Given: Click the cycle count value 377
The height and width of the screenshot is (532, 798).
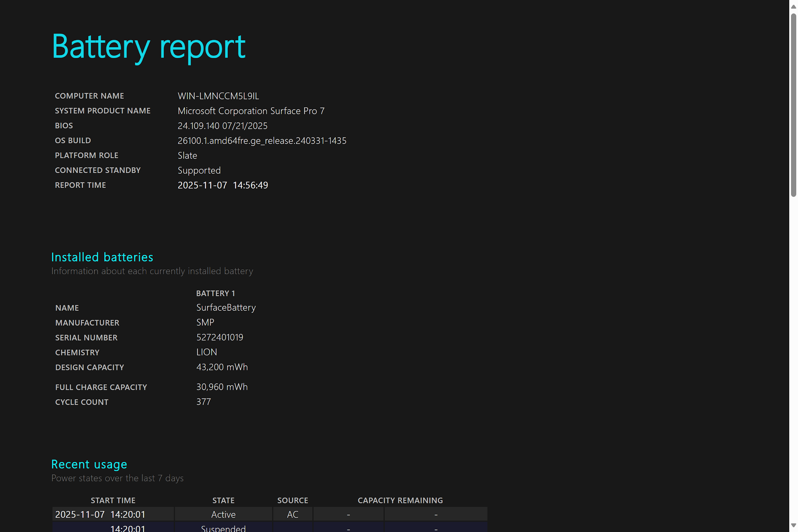Looking at the screenshot, I should pos(203,402).
